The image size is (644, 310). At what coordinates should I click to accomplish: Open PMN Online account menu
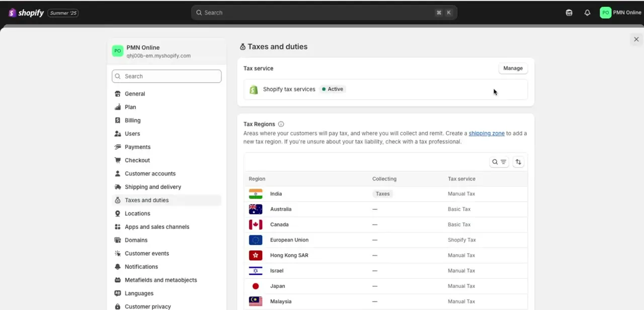(621, 13)
